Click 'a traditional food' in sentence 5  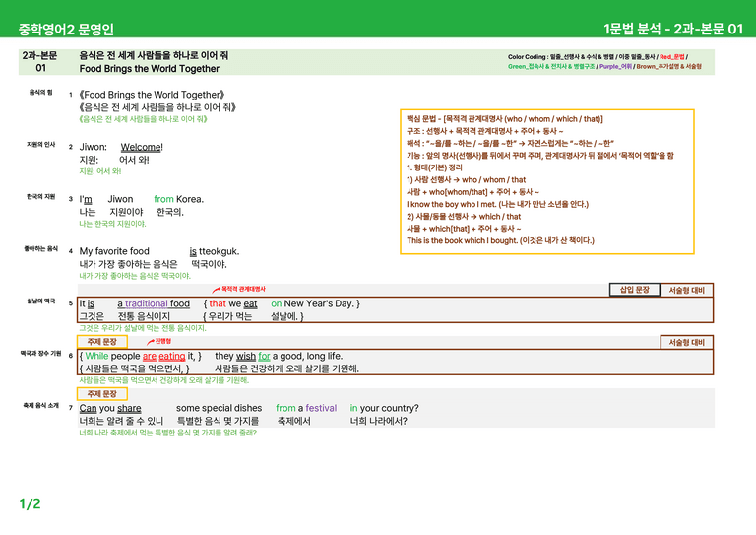point(154,303)
